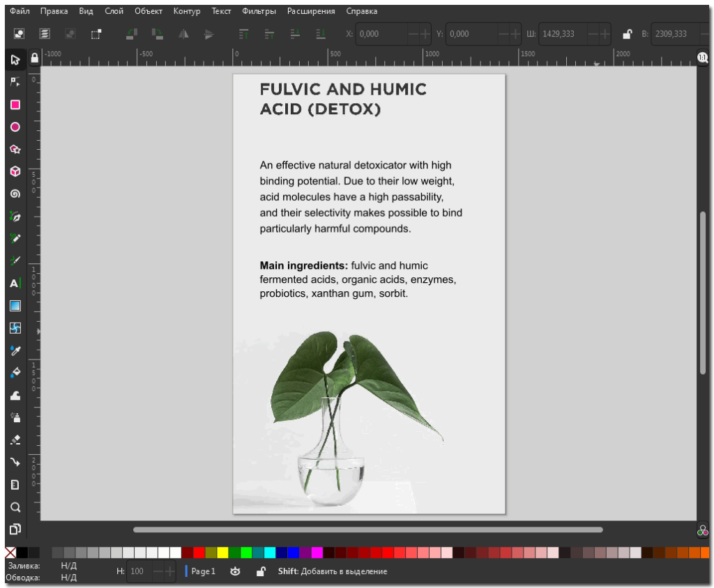
Task: Select the Zoom magnifier tool
Action: [x=15, y=506]
